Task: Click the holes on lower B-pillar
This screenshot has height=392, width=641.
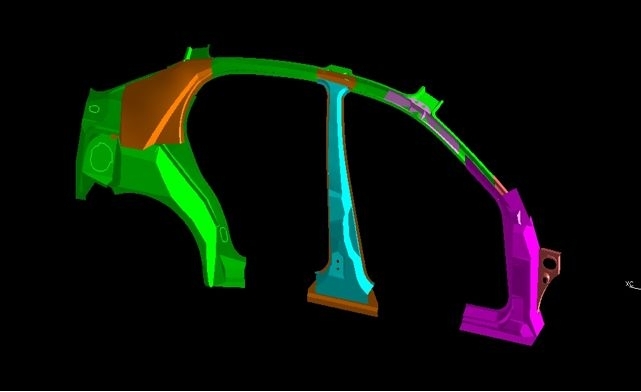Action: pyautogui.click(x=338, y=265)
